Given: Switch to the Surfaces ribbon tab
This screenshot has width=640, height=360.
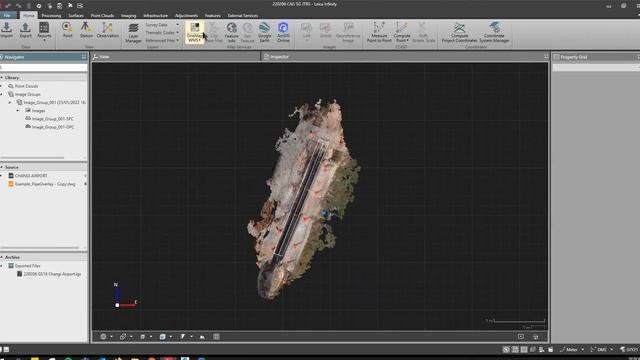Looking at the screenshot, I should 76,16.
